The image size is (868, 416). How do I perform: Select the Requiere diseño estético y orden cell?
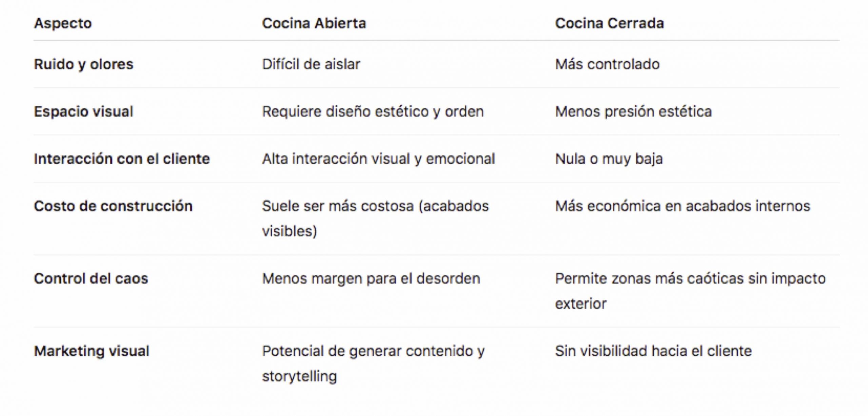pyautogui.click(x=373, y=112)
